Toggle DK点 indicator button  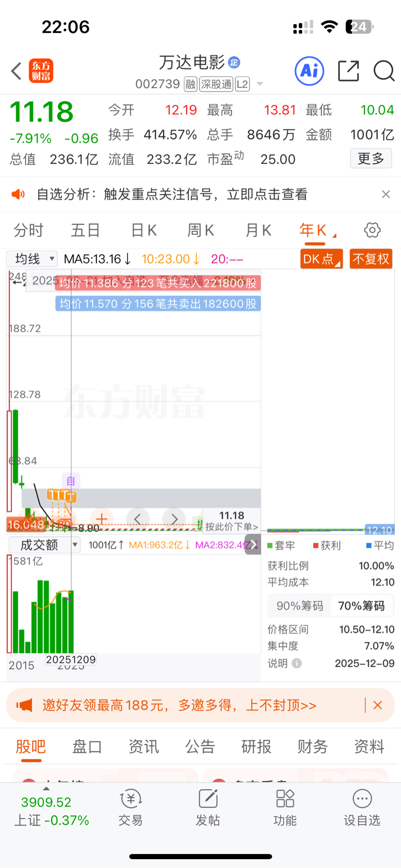tap(322, 259)
